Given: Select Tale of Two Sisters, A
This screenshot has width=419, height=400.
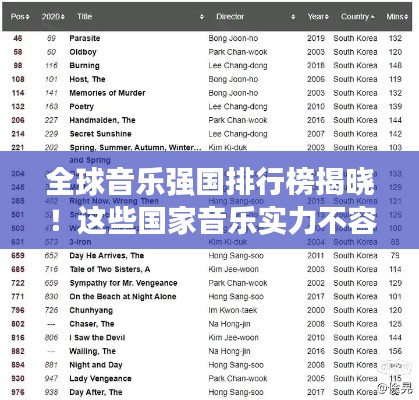Looking at the screenshot, I should 110,269.
